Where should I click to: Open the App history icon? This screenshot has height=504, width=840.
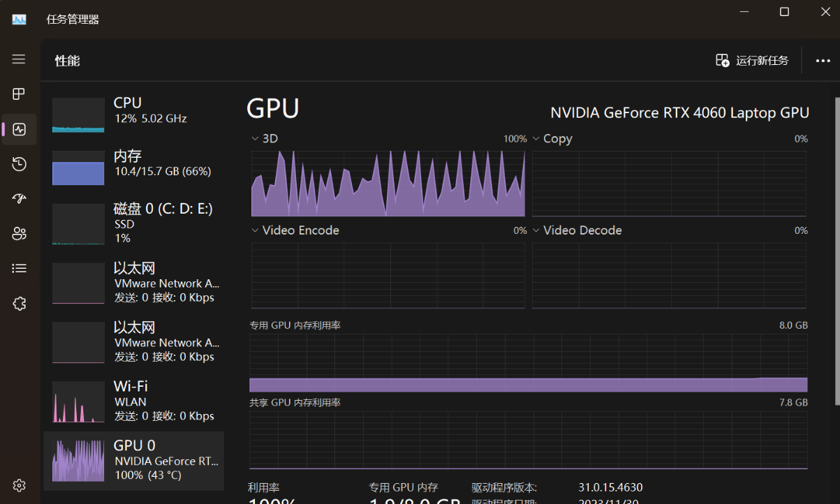coord(19,164)
